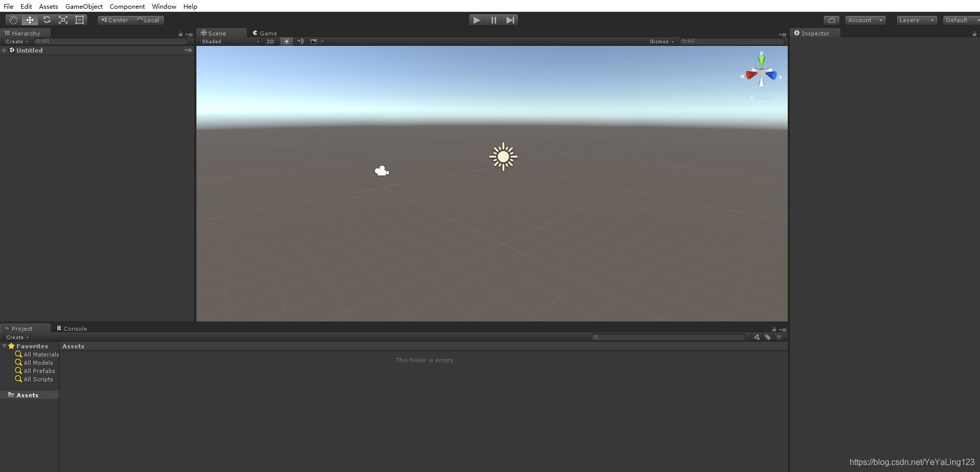Open the Component menu

coord(127,6)
